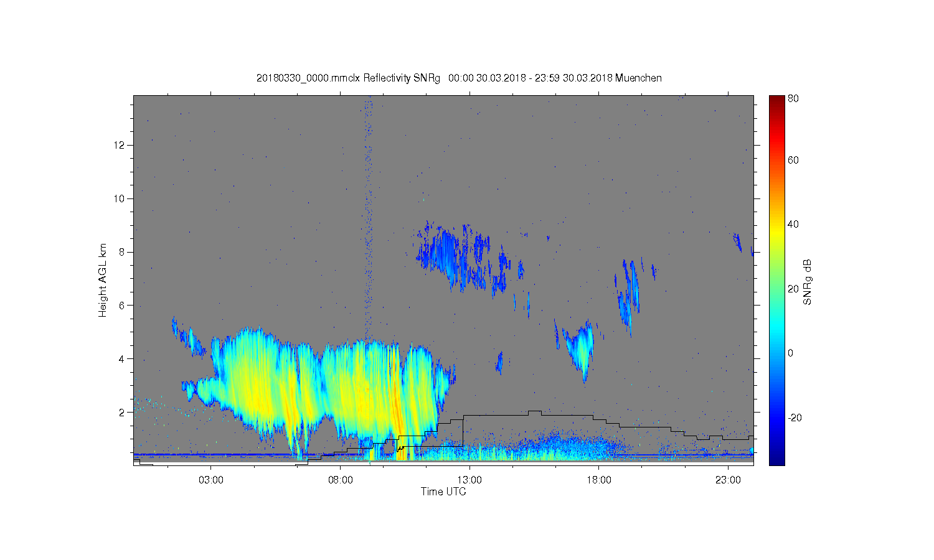
Task: Click the height tick label 12
Action: 120,145
